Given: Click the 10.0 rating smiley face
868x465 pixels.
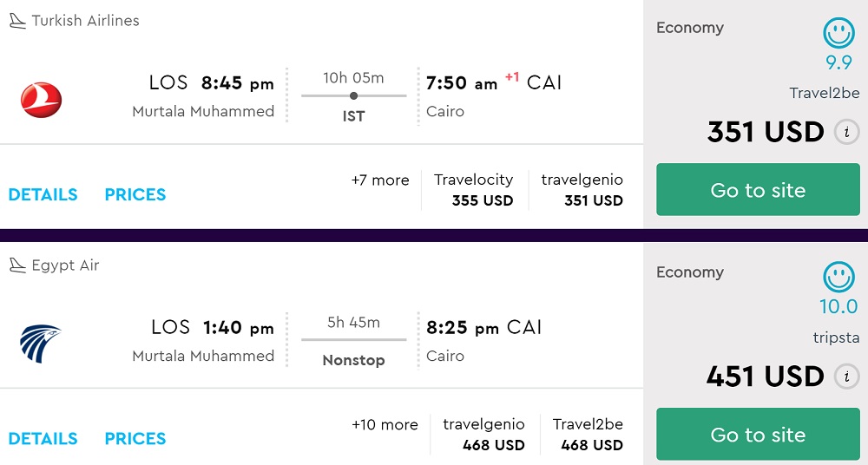Looking at the screenshot, I should [838, 278].
